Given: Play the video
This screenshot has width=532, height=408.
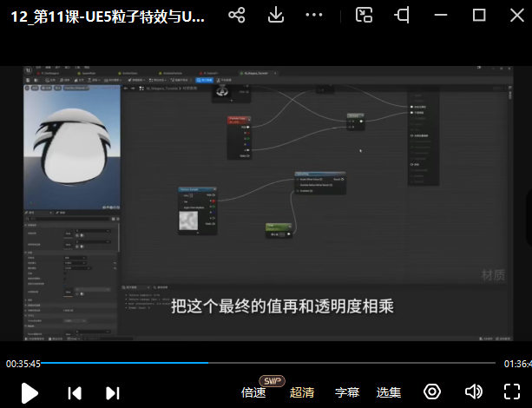Looking at the screenshot, I should tap(30, 392).
